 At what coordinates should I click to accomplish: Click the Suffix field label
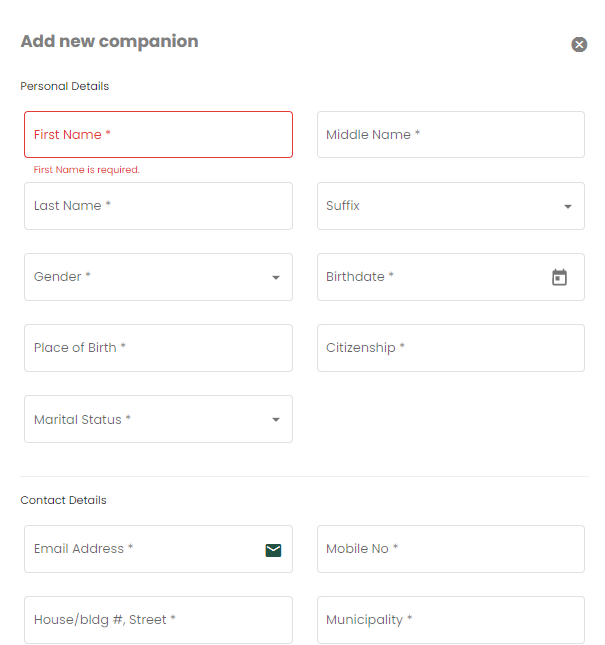[343, 206]
